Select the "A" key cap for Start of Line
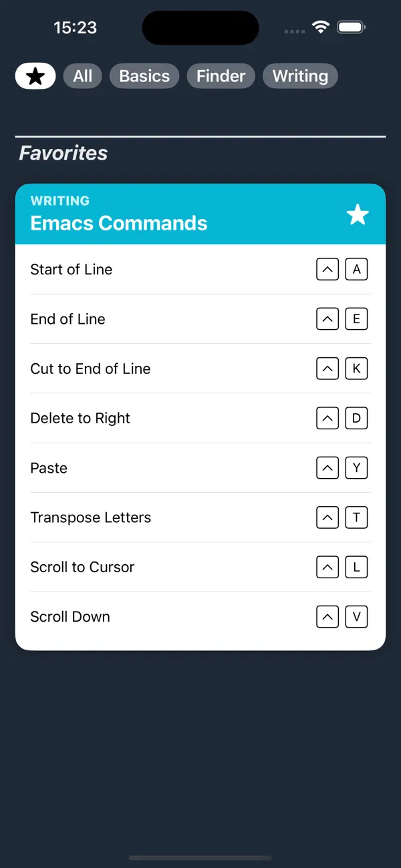This screenshot has width=401, height=868. point(356,269)
